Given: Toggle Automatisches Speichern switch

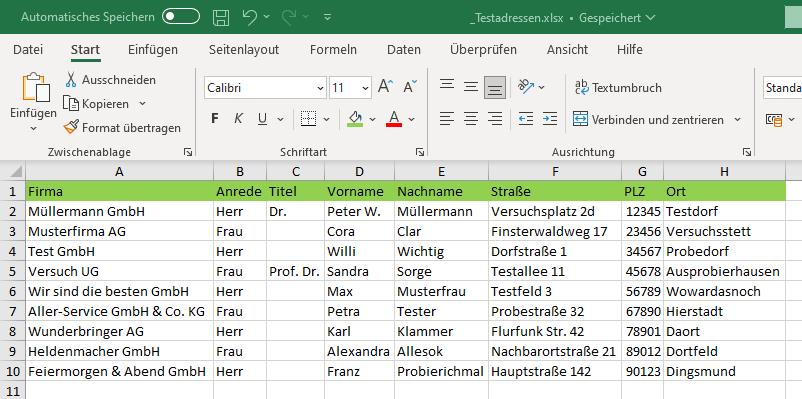Looking at the screenshot, I should 181,17.
